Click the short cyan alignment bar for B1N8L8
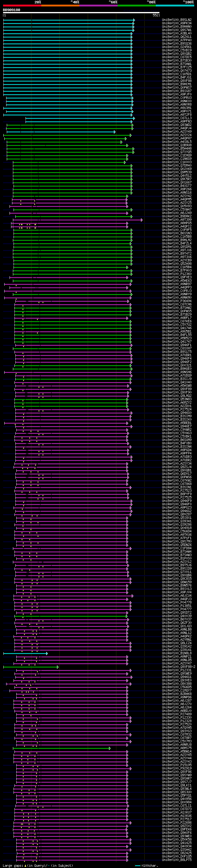 tap(26, 653)
